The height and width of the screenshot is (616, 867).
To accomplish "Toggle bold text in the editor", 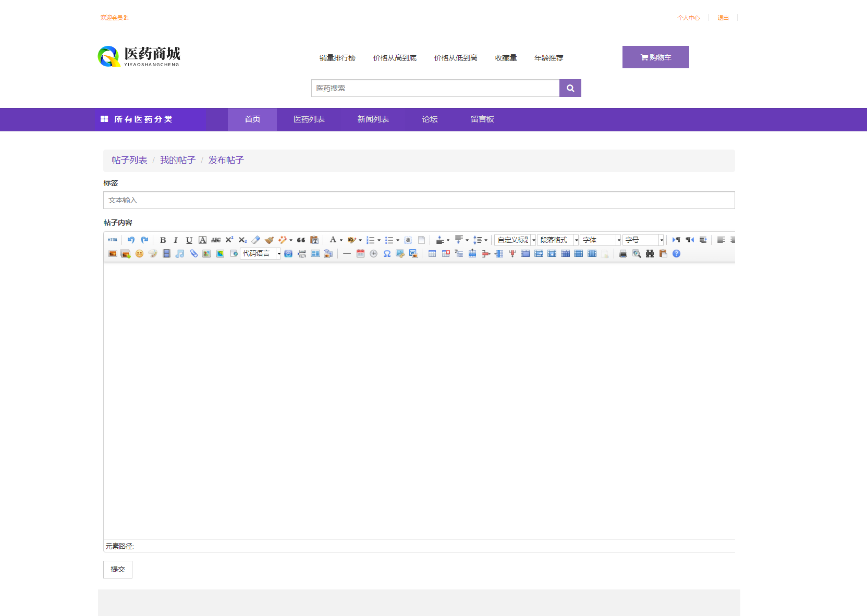I will [163, 240].
